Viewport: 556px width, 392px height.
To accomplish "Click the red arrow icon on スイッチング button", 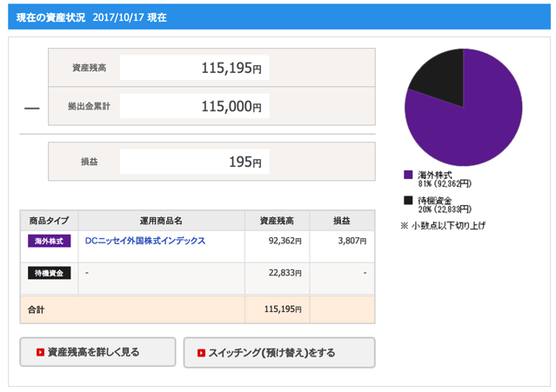I will 201,353.
